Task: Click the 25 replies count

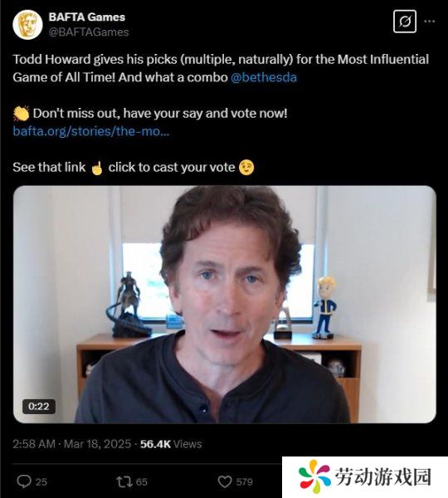Action: click(x=41, y=482)
